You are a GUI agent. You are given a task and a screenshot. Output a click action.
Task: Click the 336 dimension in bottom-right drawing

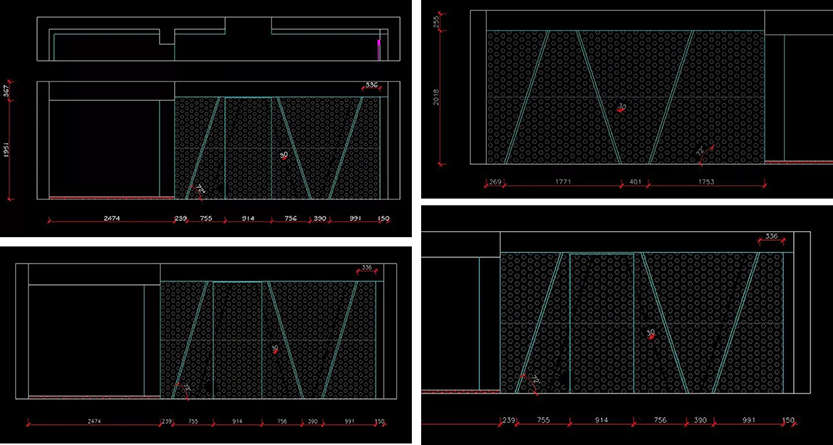(x=771, y=236)
